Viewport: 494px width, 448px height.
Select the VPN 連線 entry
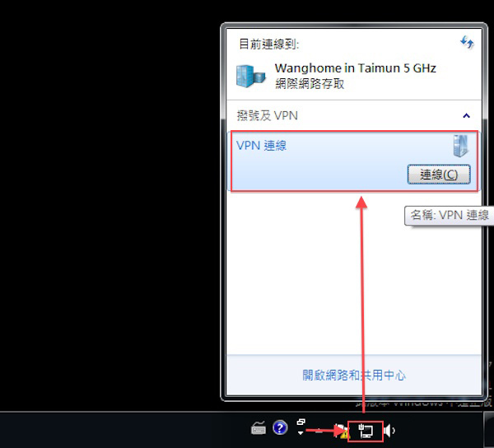[354, 161]
